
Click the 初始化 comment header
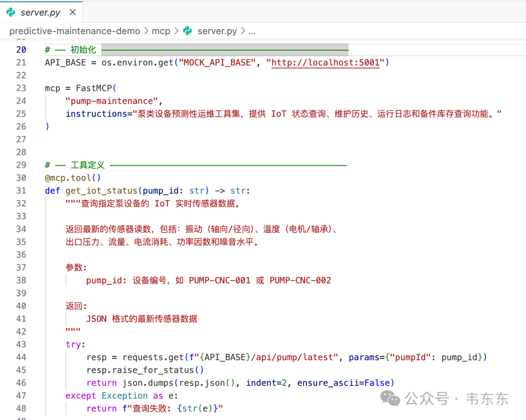(x=83, y=50)
